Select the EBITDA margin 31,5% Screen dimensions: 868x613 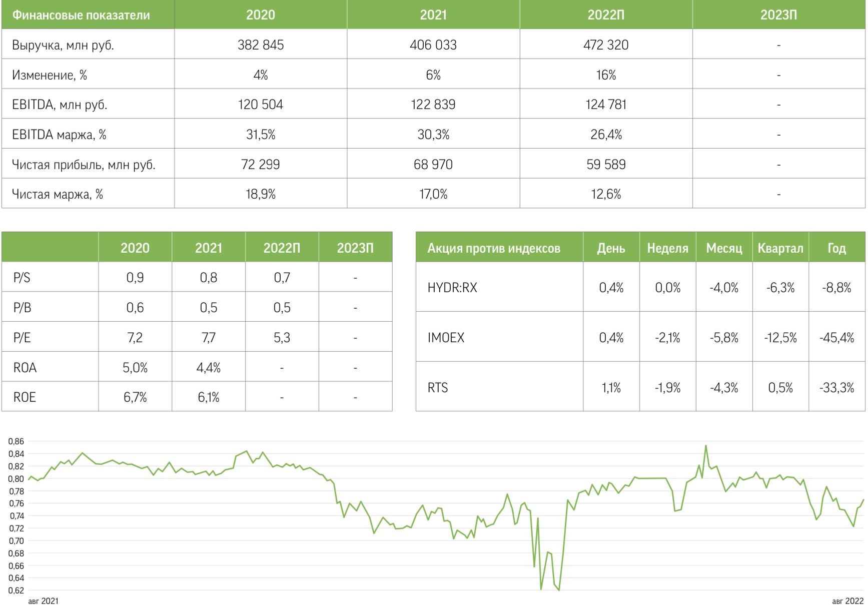pos(261,135)
